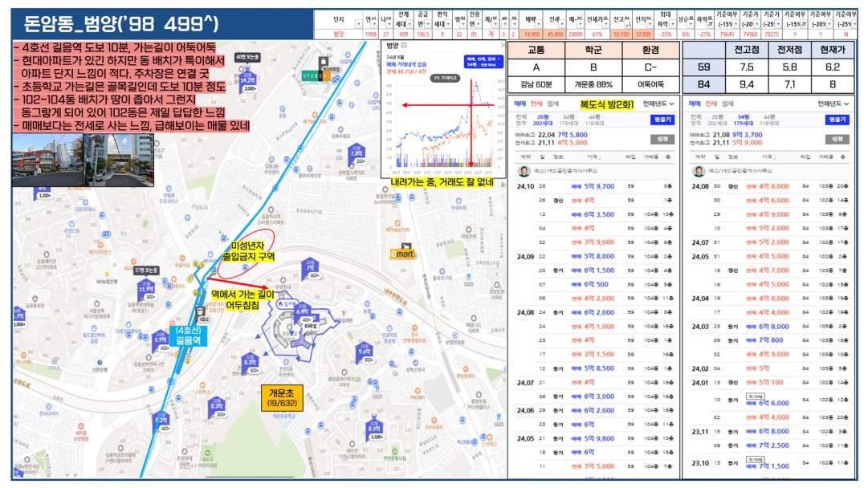
Task: Open the blue type selector in chart popup
Action: (x=483, y=62)
